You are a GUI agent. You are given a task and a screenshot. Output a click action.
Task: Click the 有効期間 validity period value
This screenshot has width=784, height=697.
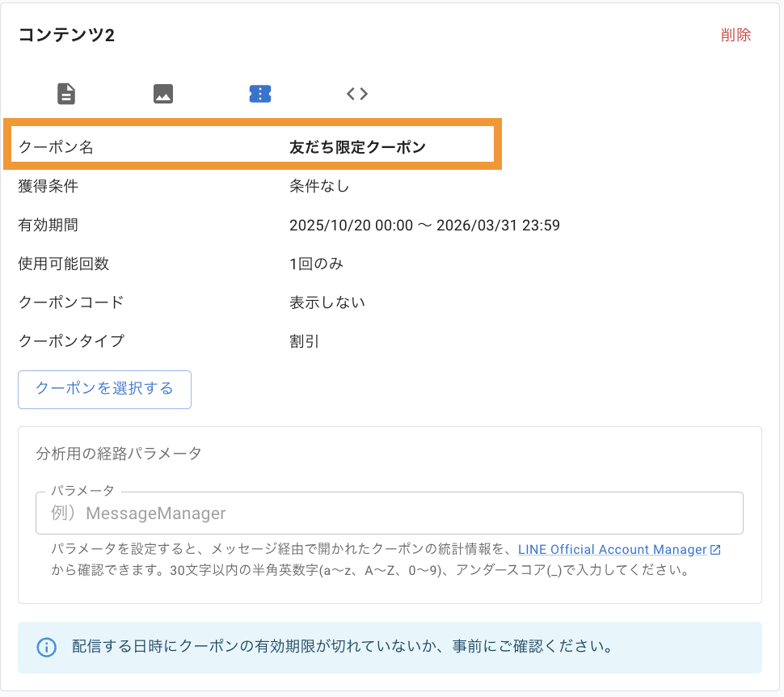[424, 225]
